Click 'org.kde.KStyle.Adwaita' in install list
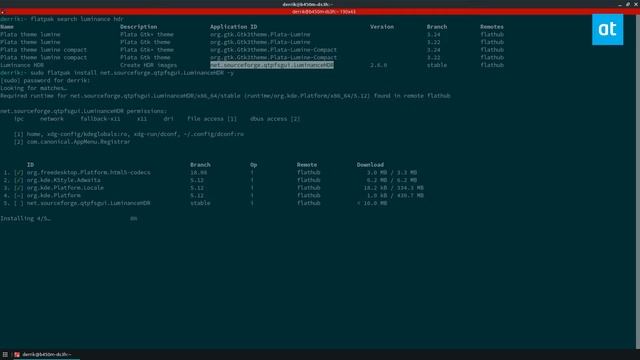Viewport: 640px width, 360px height. click(x=64, y=180)
